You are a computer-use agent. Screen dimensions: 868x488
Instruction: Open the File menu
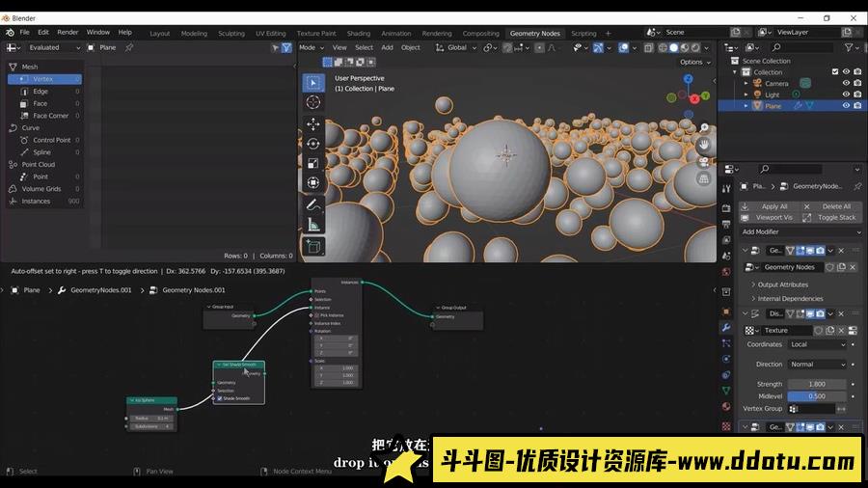point(25,32)
